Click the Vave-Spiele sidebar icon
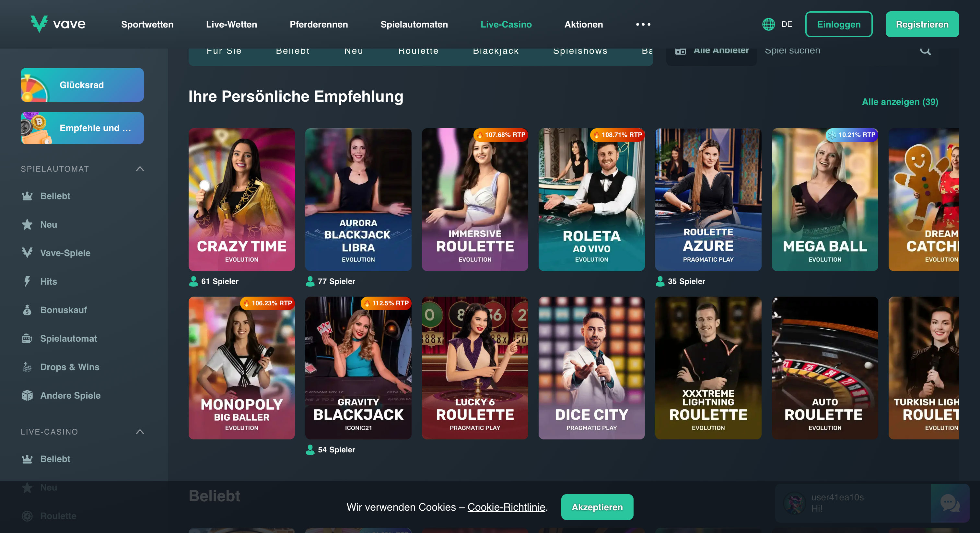Screen dimensions: 980x533 [27, 253]
